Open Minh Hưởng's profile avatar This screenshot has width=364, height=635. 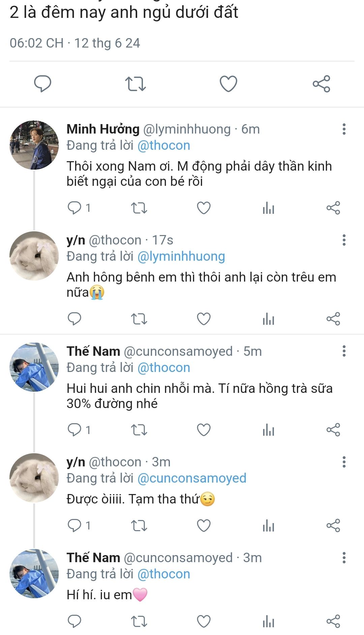click(x=34, y=145)
